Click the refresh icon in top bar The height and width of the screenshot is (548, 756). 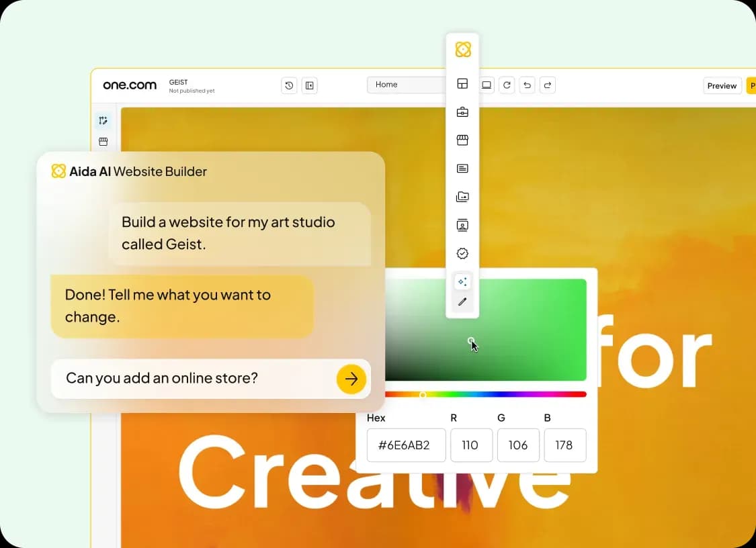(x=507, y=85)
